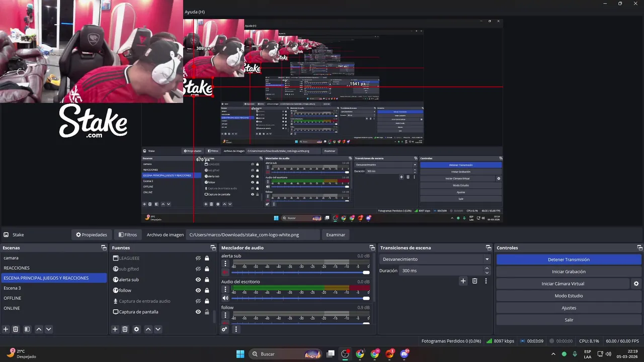644x362 pixels.
Task: Open audio mixer menu dots beside gears icon
Action: click(x=236, y=329)
